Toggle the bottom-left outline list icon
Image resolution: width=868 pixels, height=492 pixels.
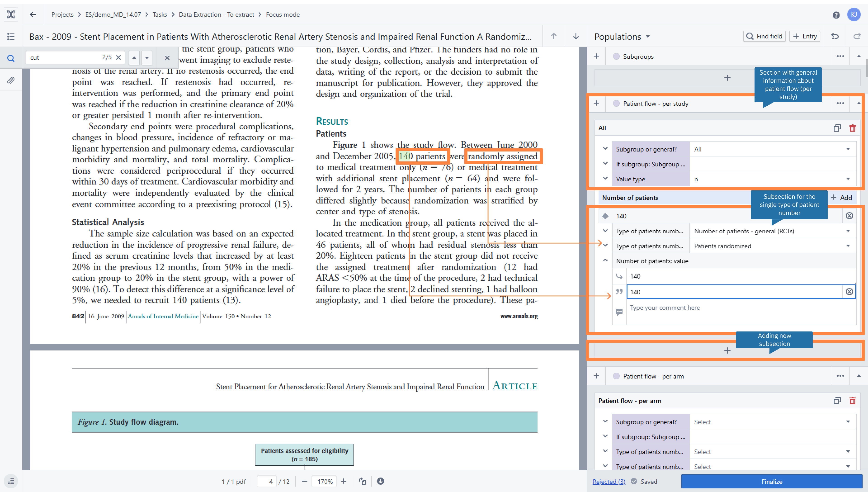(x=11, y=481)
